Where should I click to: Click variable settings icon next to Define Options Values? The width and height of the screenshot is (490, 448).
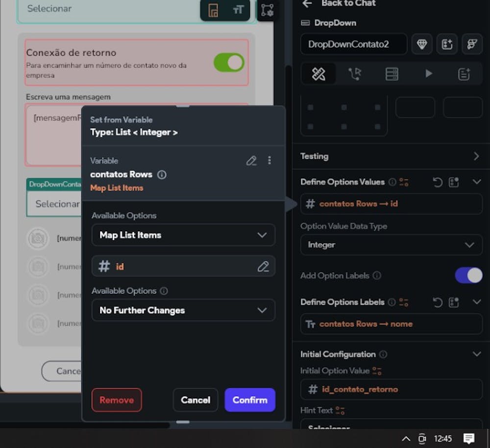point(404,182)
